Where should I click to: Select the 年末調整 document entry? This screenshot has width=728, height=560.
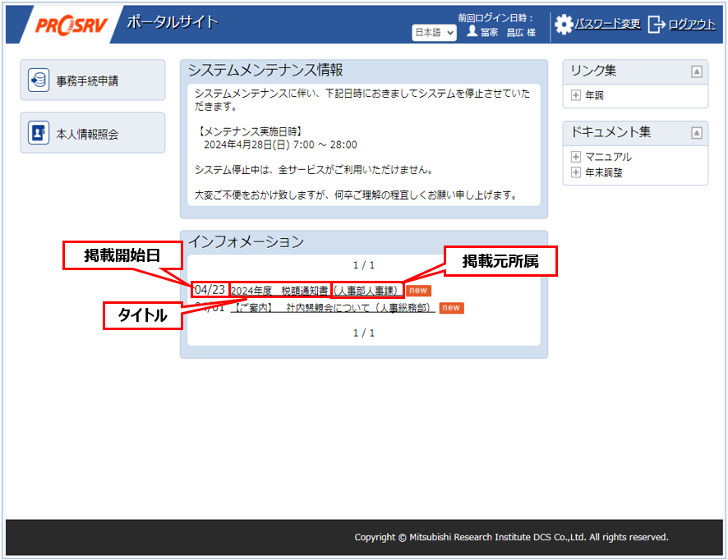tap(604, 172)
